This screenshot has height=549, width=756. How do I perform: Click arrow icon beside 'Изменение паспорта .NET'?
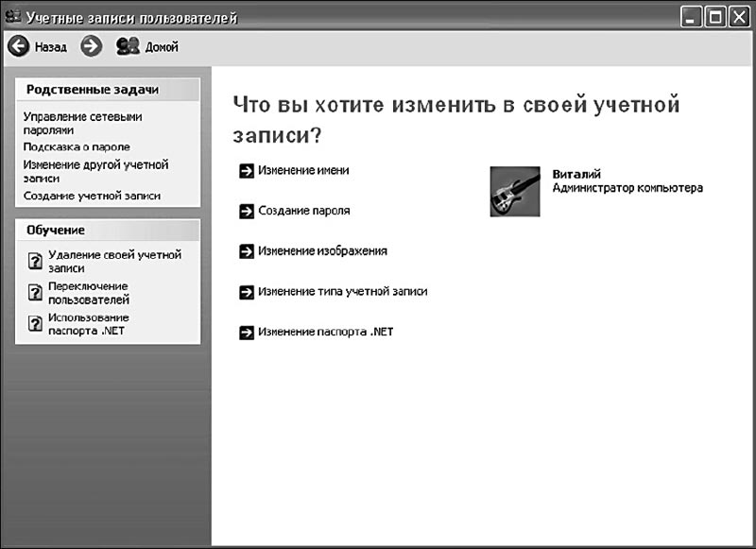coord(247,333)
